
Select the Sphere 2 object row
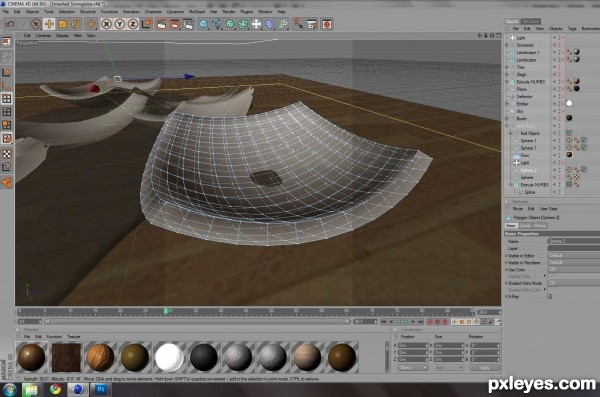[x=528, y=170]
